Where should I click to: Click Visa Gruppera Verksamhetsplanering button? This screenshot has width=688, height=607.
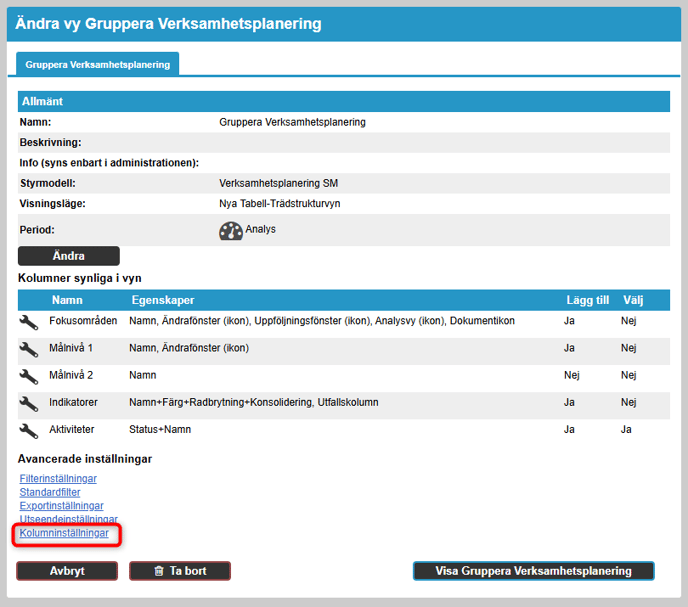click(533, 571)
